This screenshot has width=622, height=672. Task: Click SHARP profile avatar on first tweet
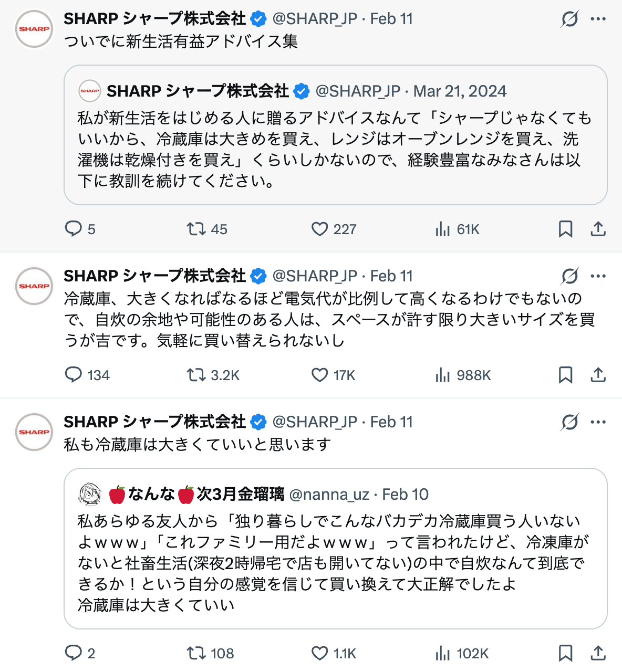(x=34, y=29)
